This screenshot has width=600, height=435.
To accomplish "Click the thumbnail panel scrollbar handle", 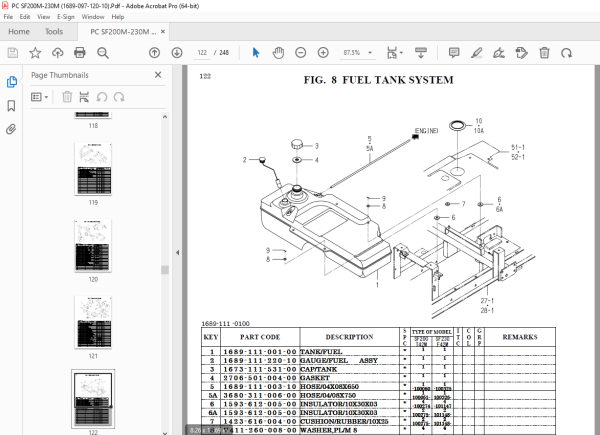I will 165,270.
